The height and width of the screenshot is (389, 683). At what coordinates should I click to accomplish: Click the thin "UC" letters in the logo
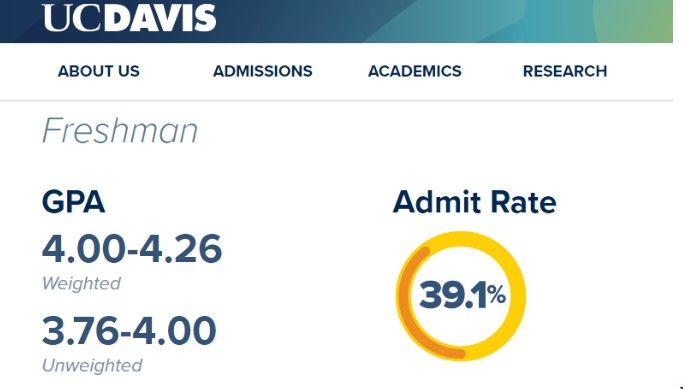coord(73,18)
